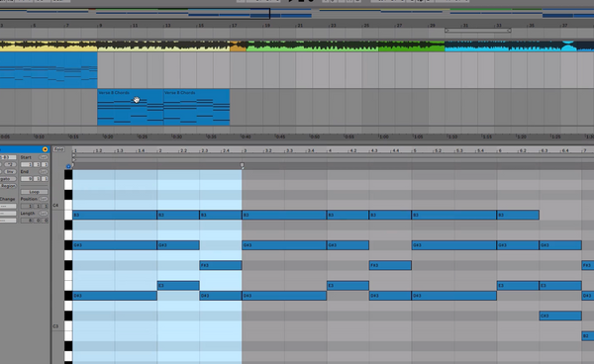Select the D#3 note starting at bar 1
Image resolution: width=594 pixels, height=364 pixels.
[x=115, y=296]
